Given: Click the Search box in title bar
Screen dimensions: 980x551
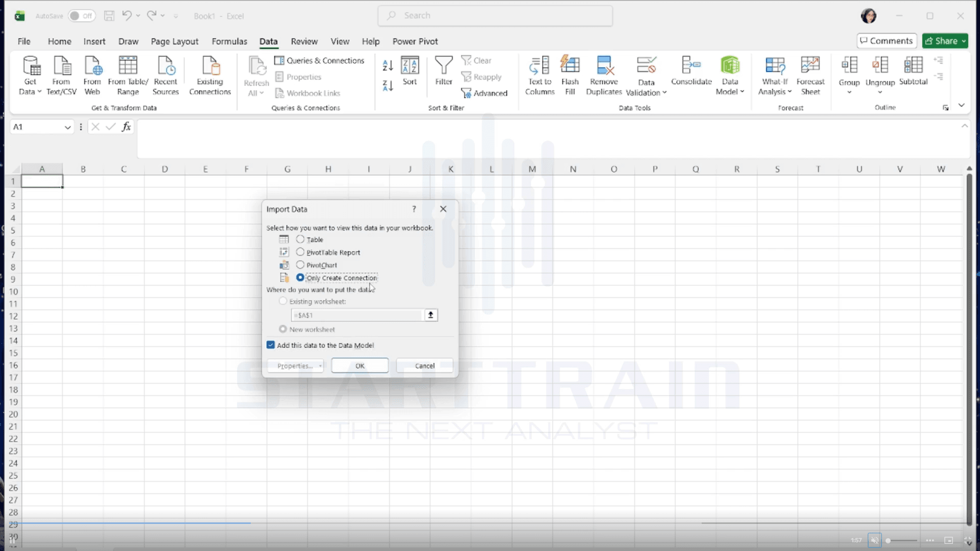Looking at the screenshot, I should 495,16.
